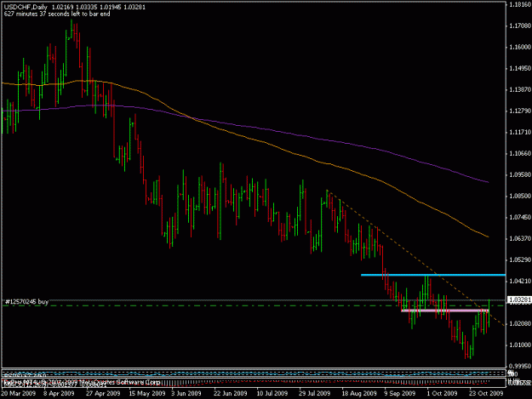Click the 1.08500 price scale label

tap(520, 196)
